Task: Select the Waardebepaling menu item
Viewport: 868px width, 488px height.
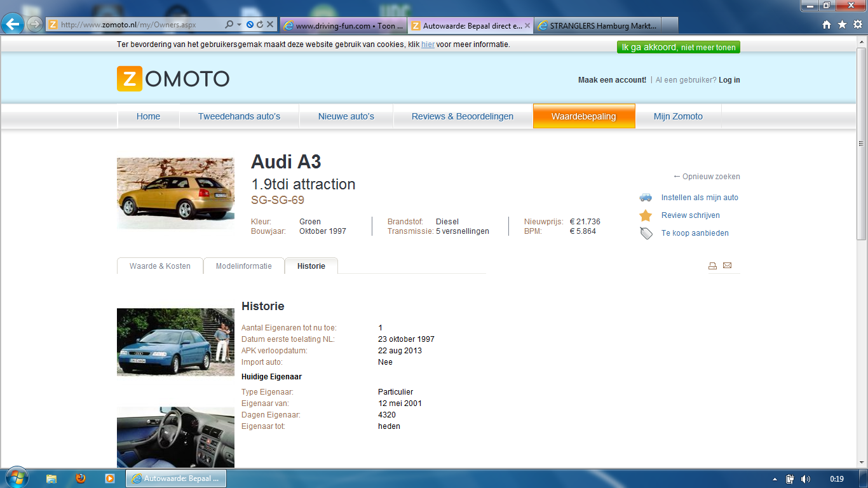Action: 584,116
